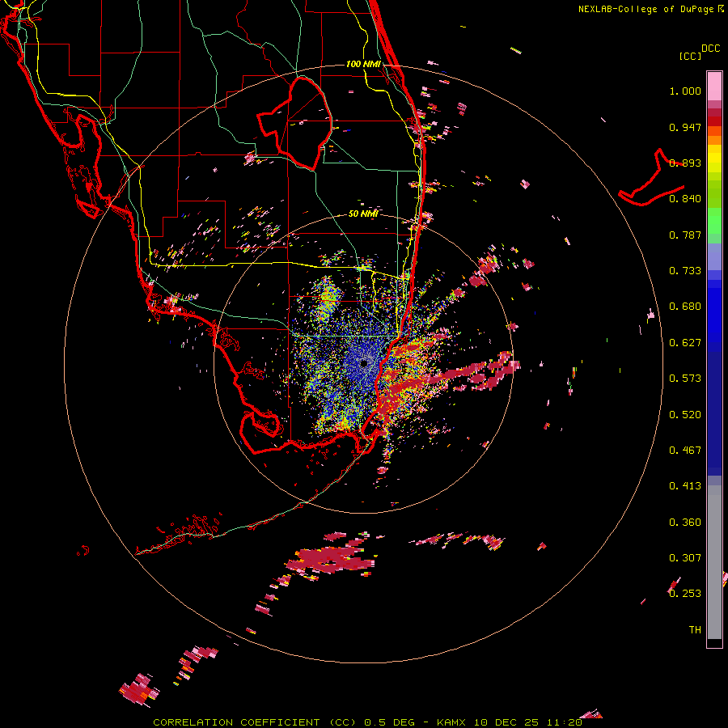The image size is (728, 728).
Task: Select the 0.413 scale value
Action: coord(685,486)
